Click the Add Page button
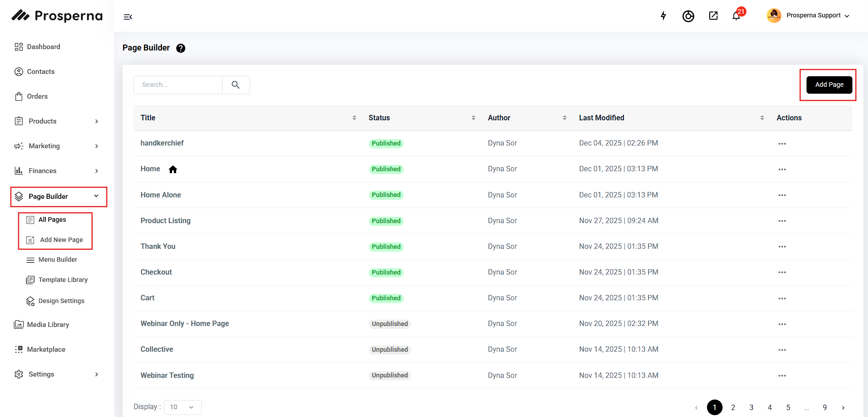Viewport: 868px width, 417px height. (829, 85)
